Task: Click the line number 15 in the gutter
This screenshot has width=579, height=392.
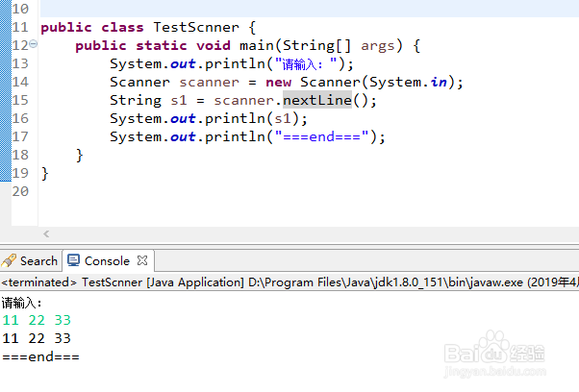Action: (20, 100)
